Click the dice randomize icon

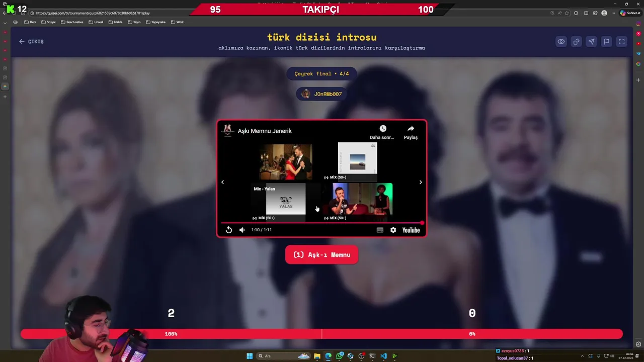pos(576,42)
